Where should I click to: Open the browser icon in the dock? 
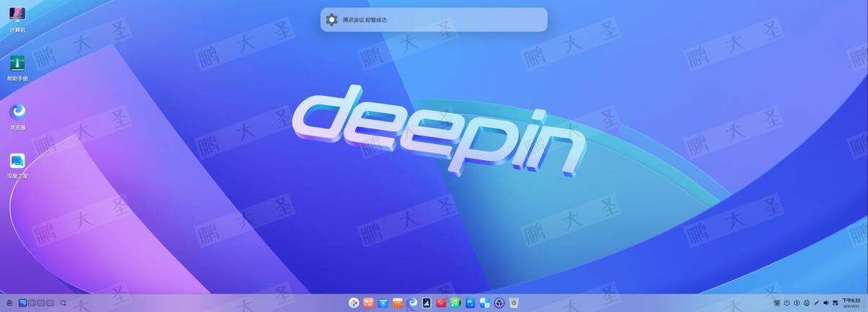pyautogui.click(x=412, y=303)
